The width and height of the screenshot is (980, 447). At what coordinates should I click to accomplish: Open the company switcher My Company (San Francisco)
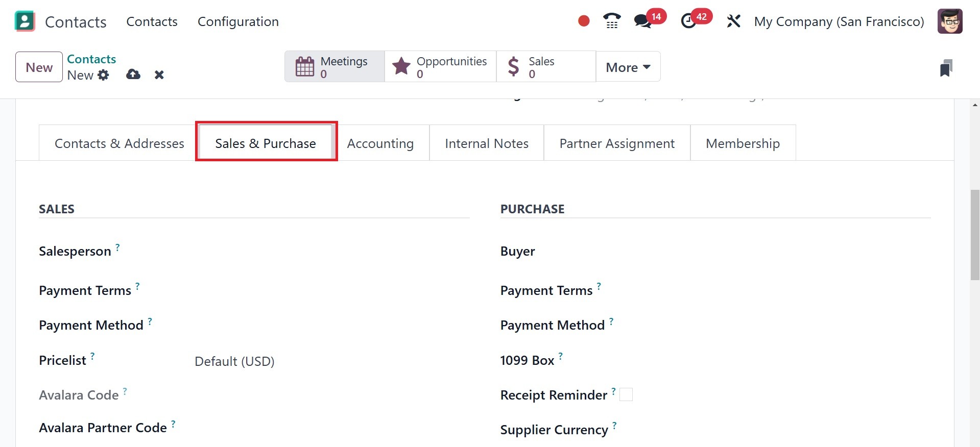[x=839, y=21]
